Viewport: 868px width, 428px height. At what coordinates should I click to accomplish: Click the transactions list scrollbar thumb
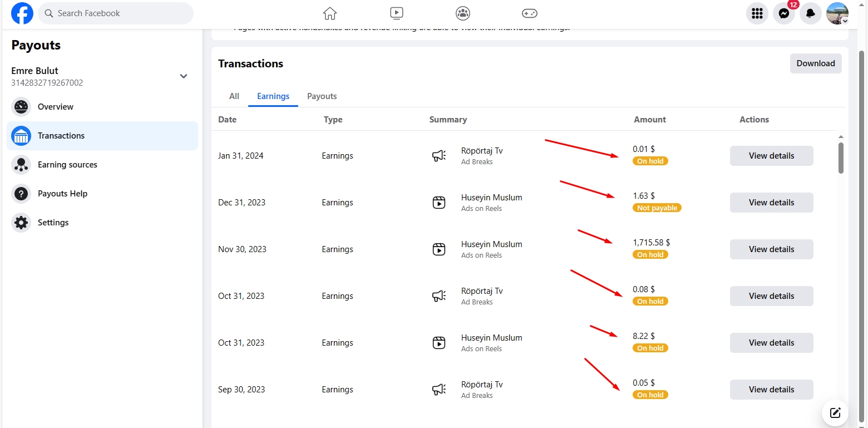pos(841,158)
